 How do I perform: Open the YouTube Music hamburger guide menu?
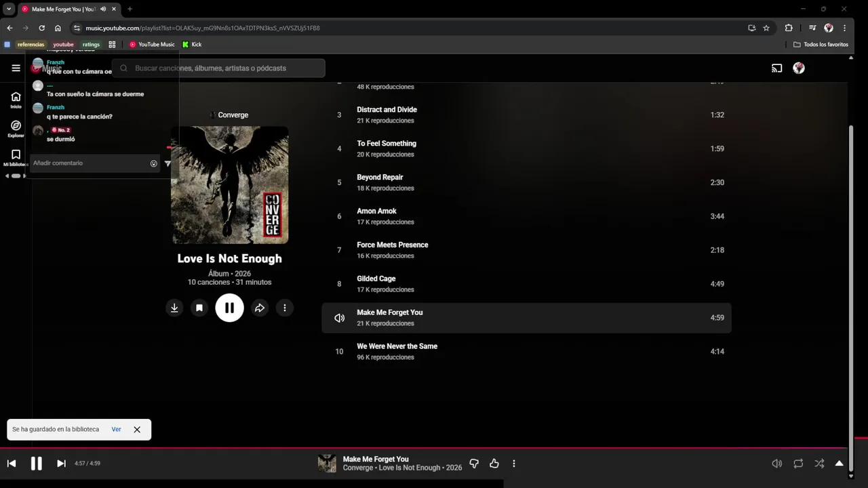click(16, 68)
